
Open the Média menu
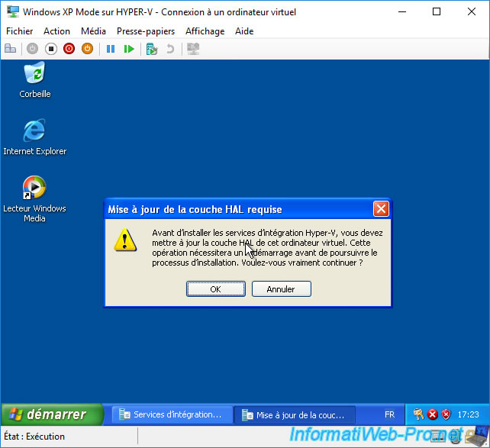(93, 31)
